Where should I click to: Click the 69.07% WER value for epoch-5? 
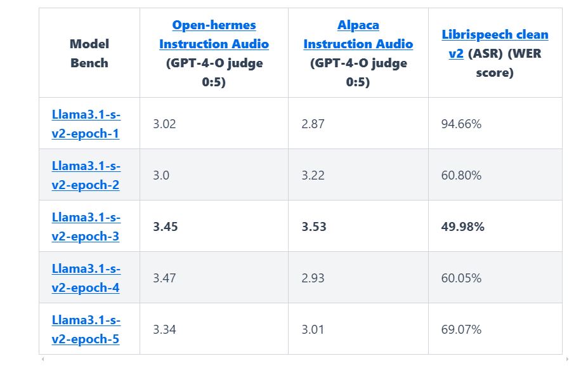coord(461,329)
